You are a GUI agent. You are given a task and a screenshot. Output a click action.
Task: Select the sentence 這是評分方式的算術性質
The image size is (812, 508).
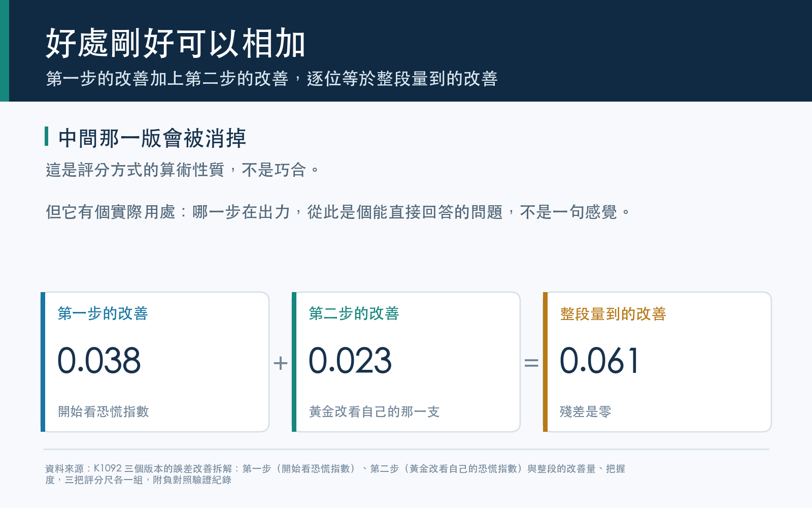(183, 170)
